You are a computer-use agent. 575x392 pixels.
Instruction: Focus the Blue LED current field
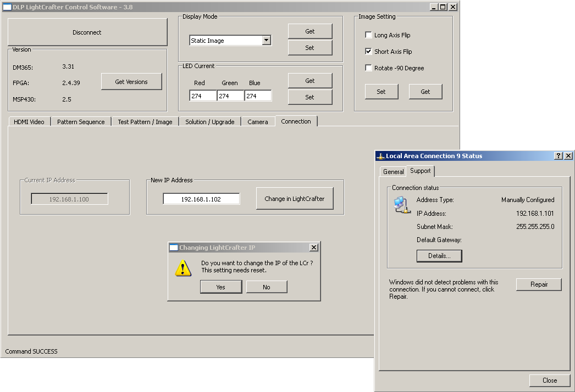(x=258, y=96)
